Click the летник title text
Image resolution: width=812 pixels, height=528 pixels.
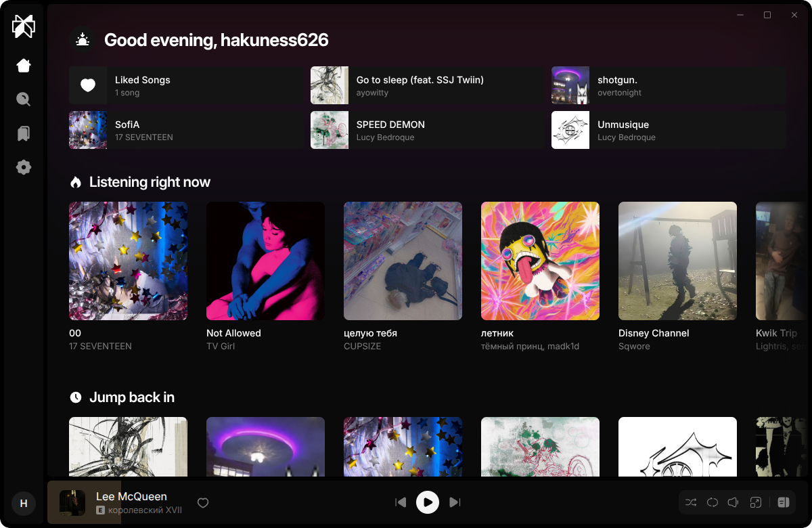497,333
